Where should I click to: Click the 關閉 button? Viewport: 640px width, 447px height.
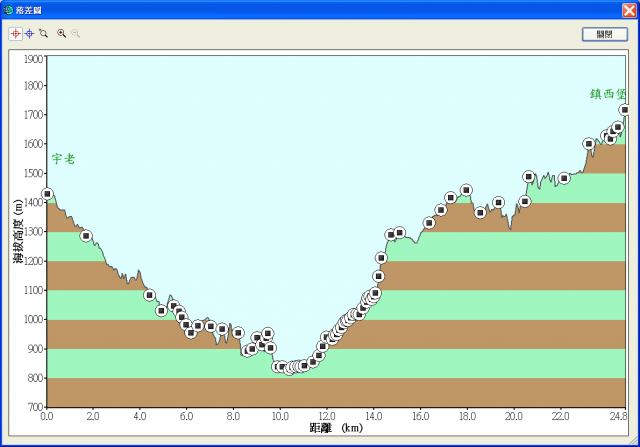(x=604, y=34)
